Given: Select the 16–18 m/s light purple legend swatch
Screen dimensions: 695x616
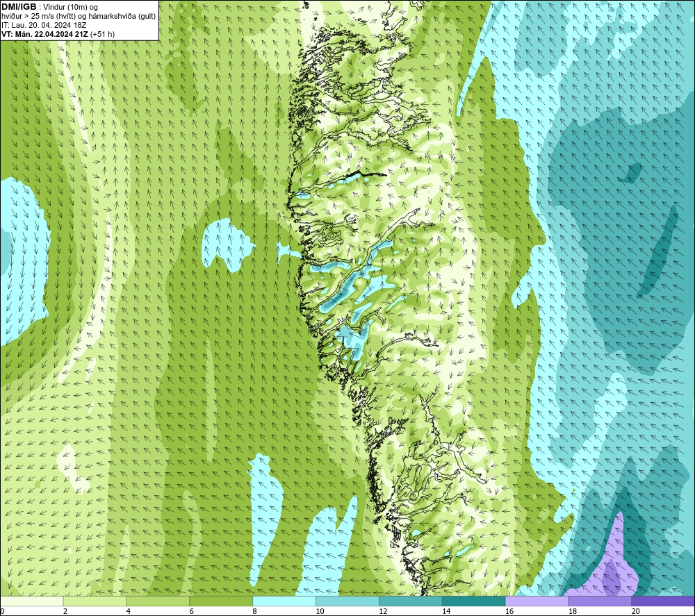Looking at the screenshot, I should [x=537, y=601].
